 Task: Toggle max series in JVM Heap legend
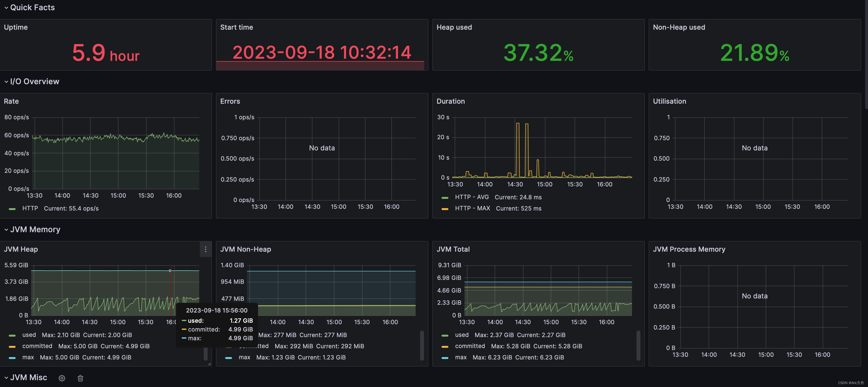(28, 357)
